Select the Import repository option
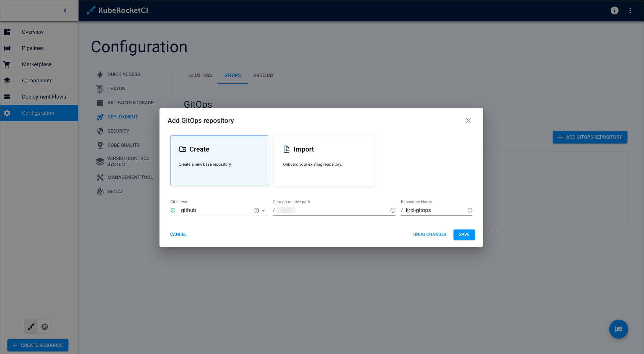This screenshot has height=354, width=644. click(323, 161)
